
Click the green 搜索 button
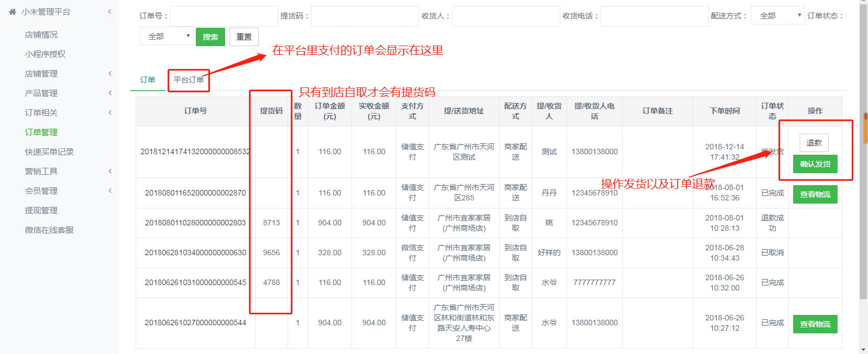[x=210, y=37]
